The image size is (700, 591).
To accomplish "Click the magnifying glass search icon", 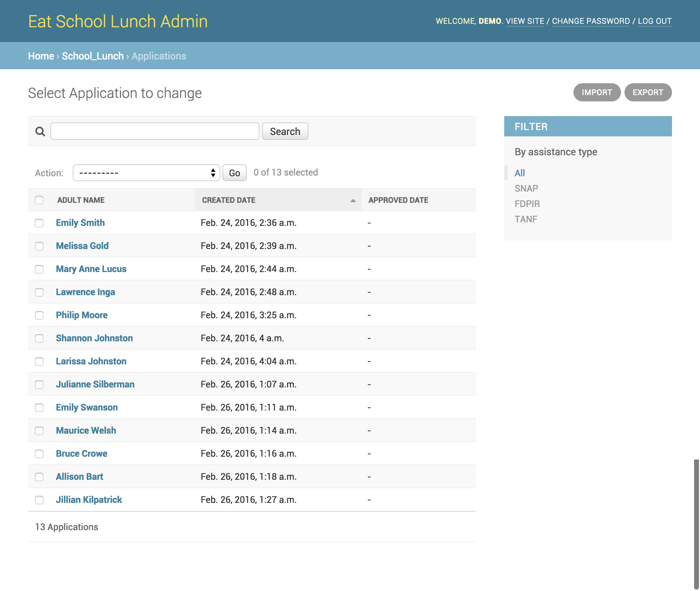I will [40, 131].
